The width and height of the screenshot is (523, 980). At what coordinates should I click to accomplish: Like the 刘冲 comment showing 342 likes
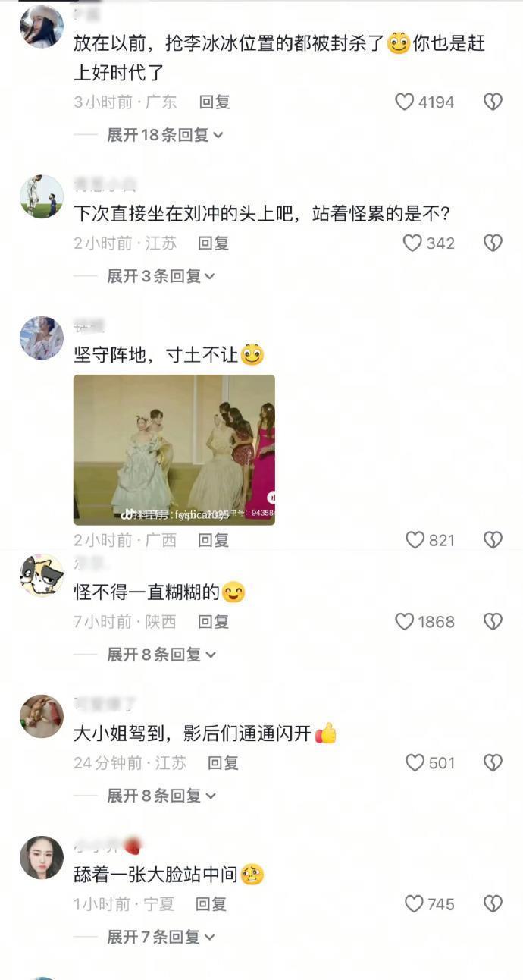pyautogui.click(x=412, y=243)
